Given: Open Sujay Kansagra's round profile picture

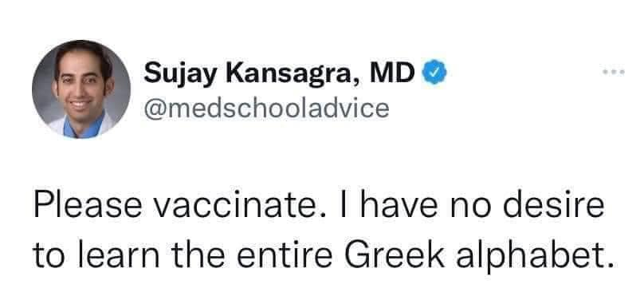Looking at the screenshot, I should pyautogui.click(x=81, y=89).
